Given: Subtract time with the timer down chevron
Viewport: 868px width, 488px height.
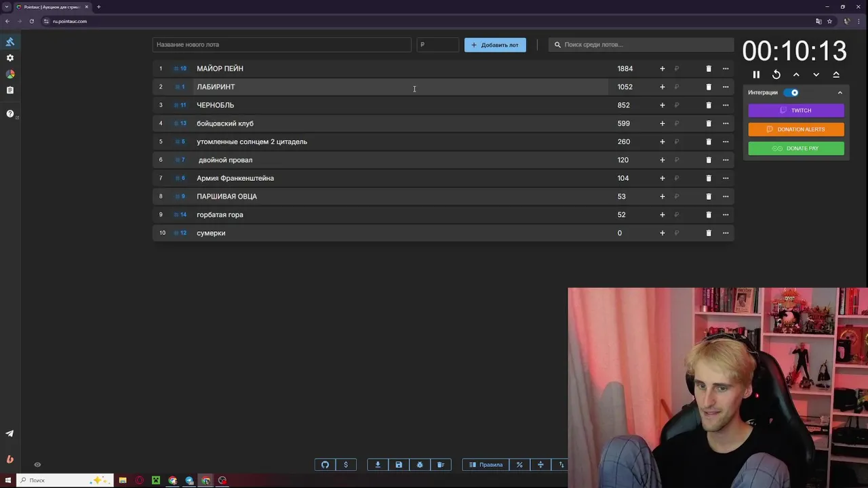Looking at the screenshot, I should click(816, 75).
